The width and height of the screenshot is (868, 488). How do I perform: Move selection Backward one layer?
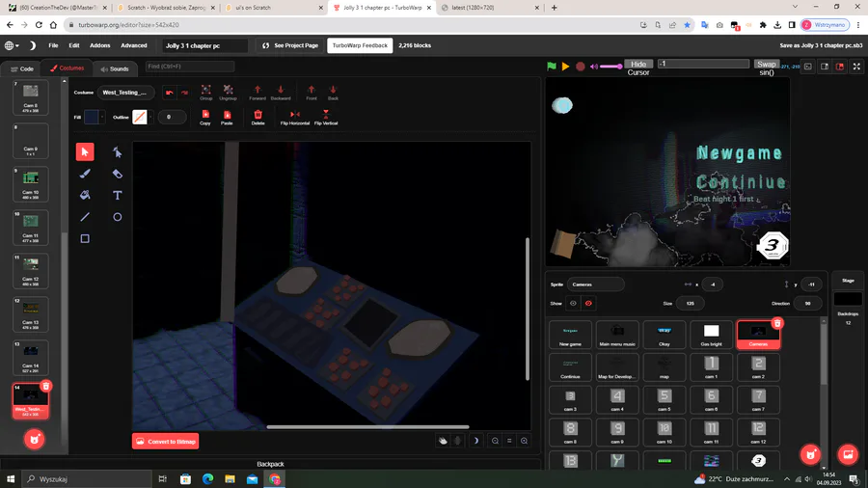coord(281,93)
